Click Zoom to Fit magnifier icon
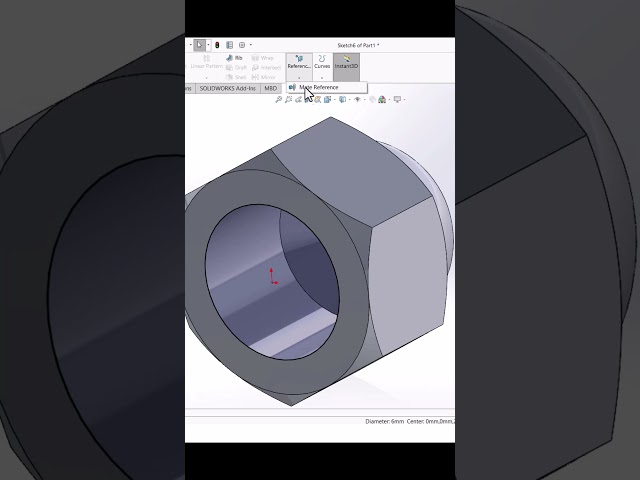 [x=279, y=99]
